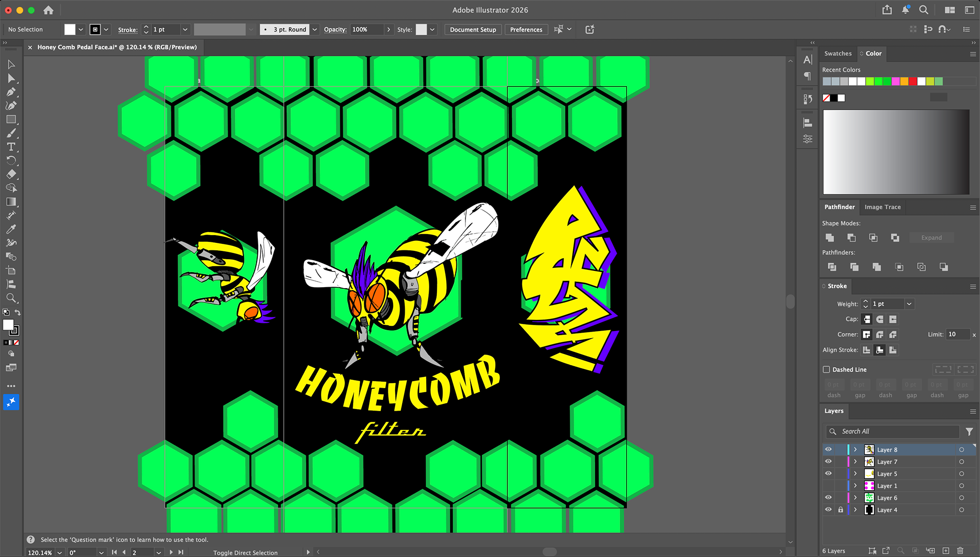Hide Layer 8 with eye icon
Image resolution: width=980 pixels, height=557 pixels.
point(828,450)
